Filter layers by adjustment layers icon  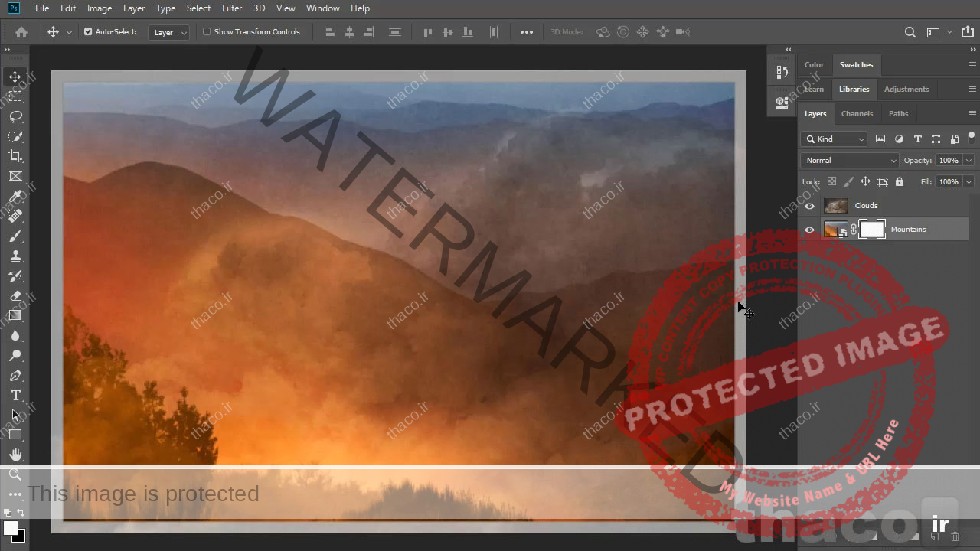[x=899, y=139]
